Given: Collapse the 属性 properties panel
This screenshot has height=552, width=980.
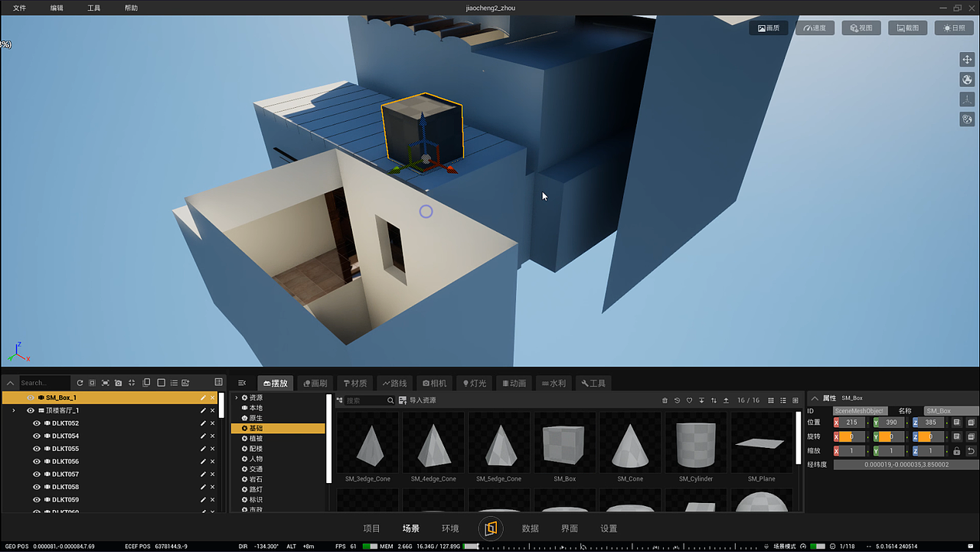Looking at the screenshot, I should [815, 398].
